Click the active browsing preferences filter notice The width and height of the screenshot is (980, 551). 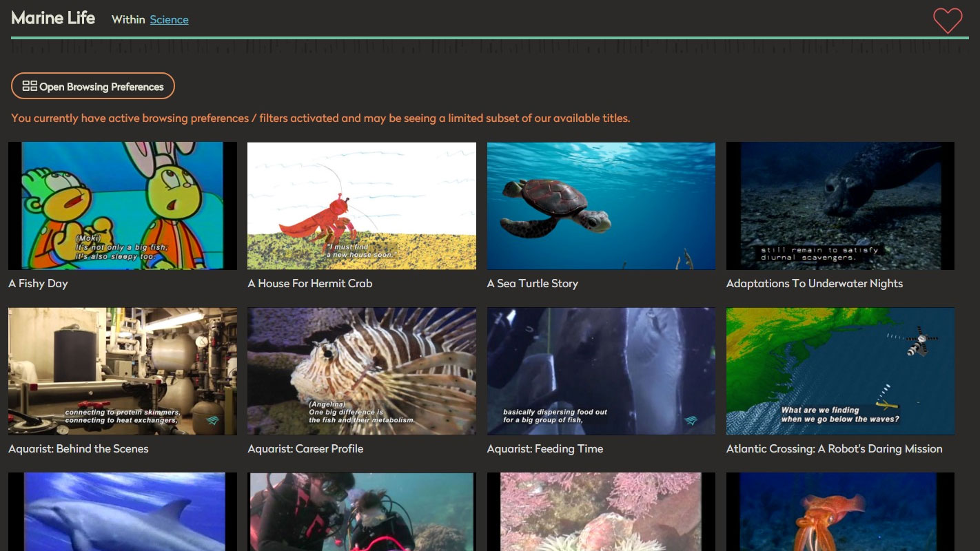coord(320,118)
